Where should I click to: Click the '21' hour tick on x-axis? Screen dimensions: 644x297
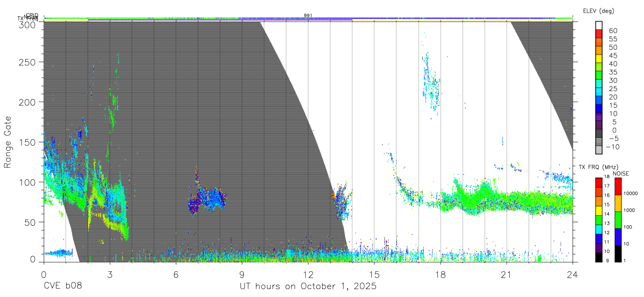506,274
